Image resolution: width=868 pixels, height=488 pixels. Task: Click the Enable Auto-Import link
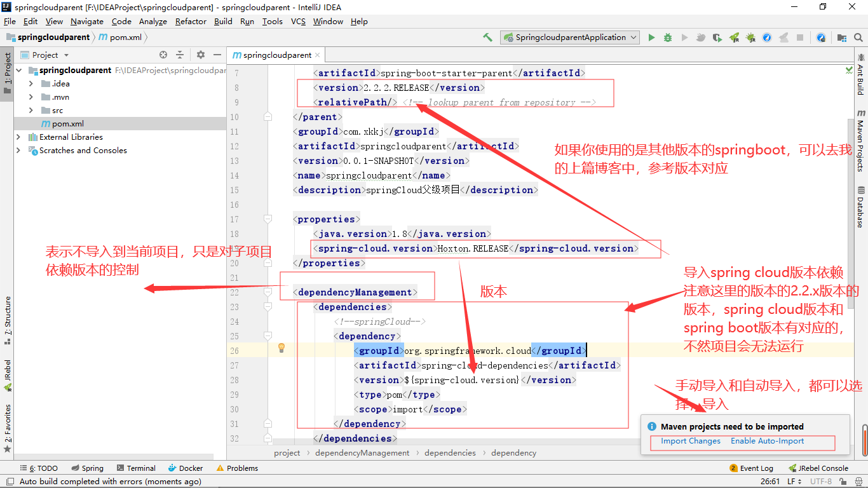click(767, 441)
